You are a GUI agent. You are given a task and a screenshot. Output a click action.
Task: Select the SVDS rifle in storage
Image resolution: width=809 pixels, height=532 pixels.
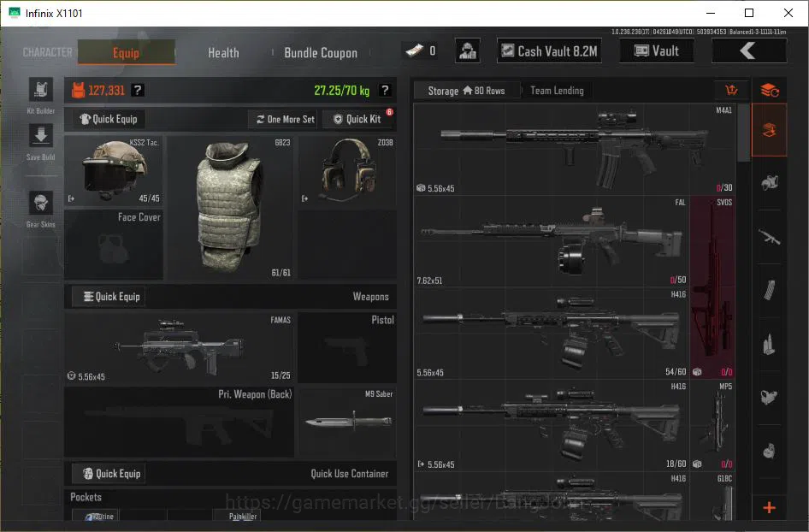[x=712, y=287]
